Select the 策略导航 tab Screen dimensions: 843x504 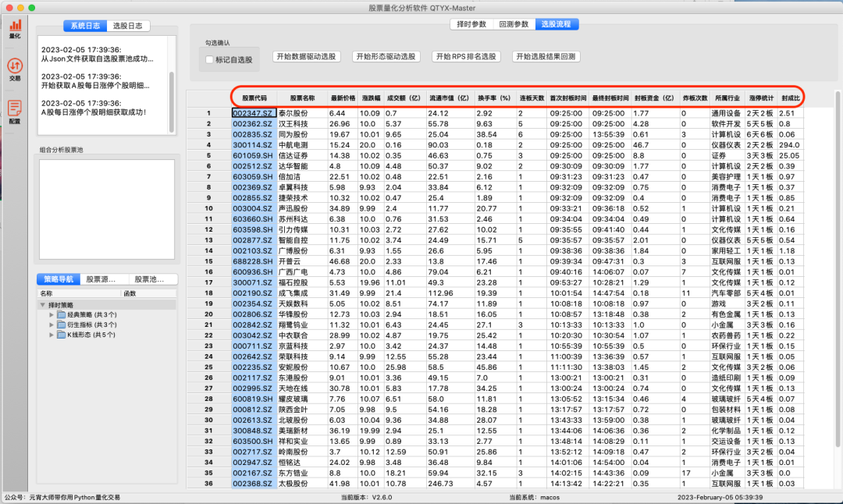pyautogui.click(x=59, y=279)
